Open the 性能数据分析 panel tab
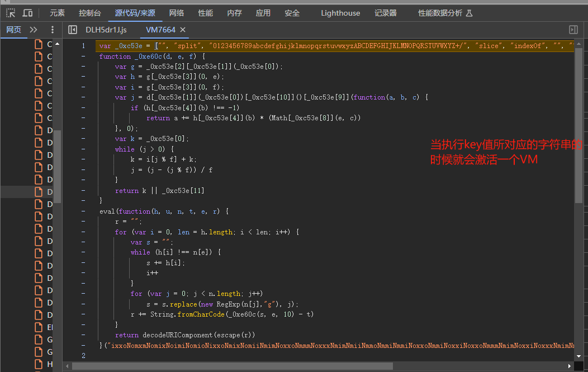Image resolution: width=588 pixels, height=372 pixels. click(445, 13)
